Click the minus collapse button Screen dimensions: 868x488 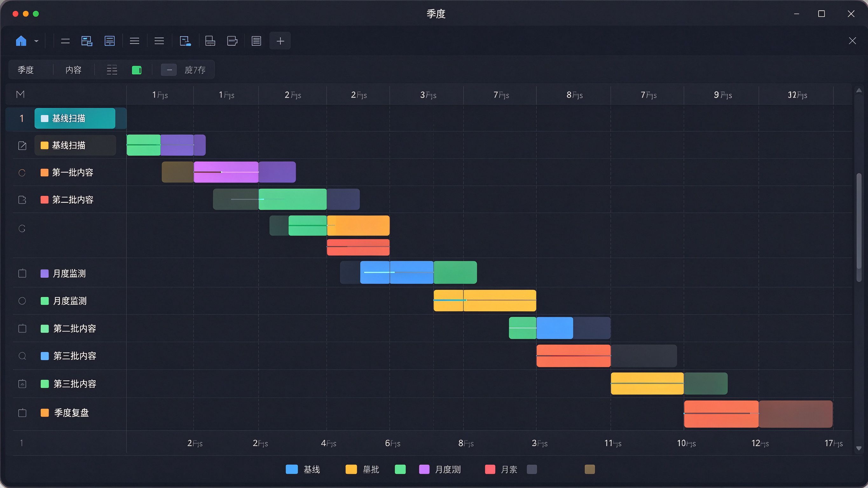pyautogui.click(x=169, y=70)
